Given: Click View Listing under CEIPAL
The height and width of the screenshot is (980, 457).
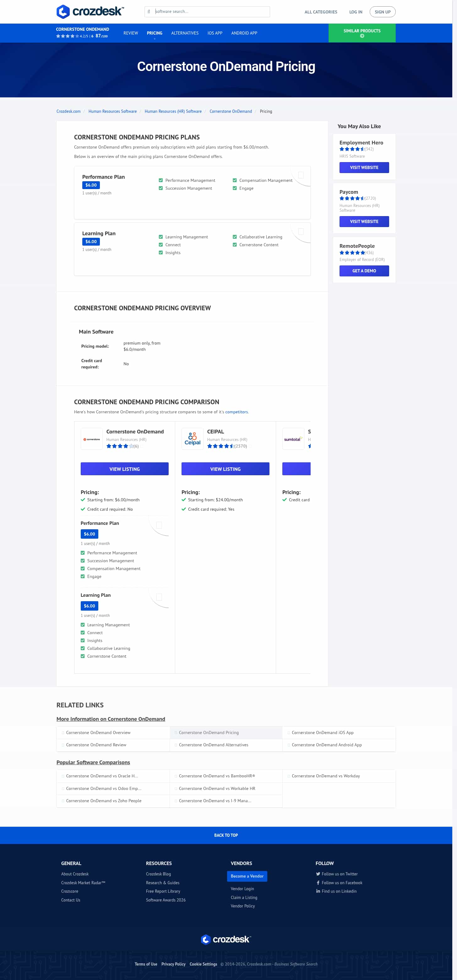Looking at the screenshot, I should [x=225, y=469].
